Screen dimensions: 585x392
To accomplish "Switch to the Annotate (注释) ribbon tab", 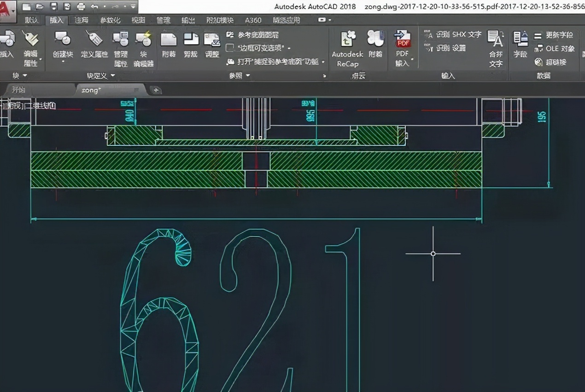I will coord(81,20).
